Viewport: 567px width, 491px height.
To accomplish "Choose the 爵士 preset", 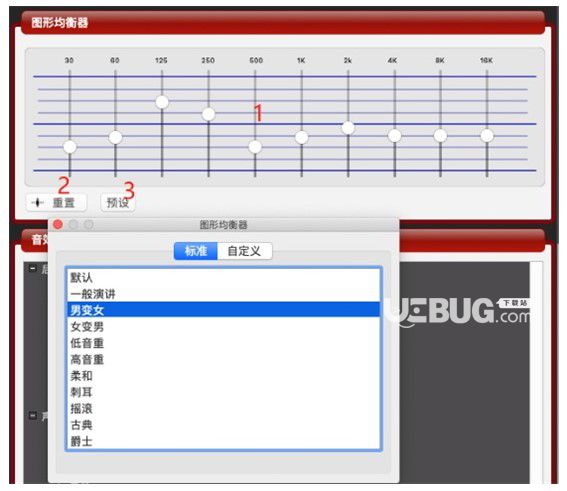I will click(x=223, y=441).
